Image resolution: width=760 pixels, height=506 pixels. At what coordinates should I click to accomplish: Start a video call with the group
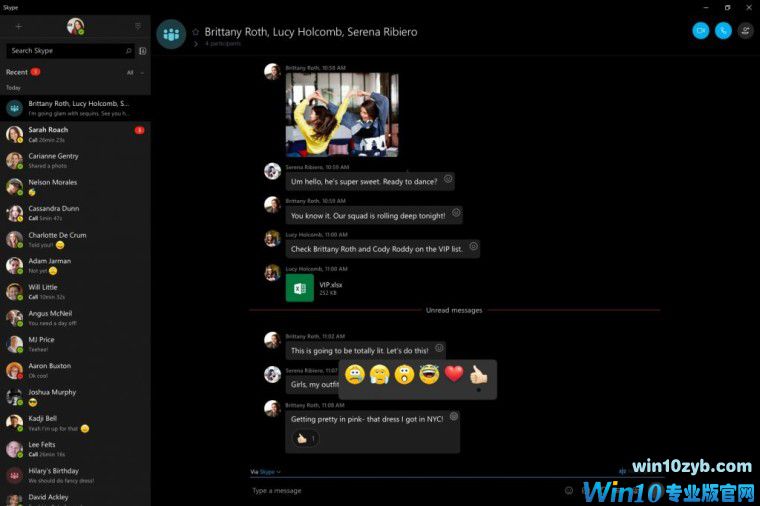[700, 31]
